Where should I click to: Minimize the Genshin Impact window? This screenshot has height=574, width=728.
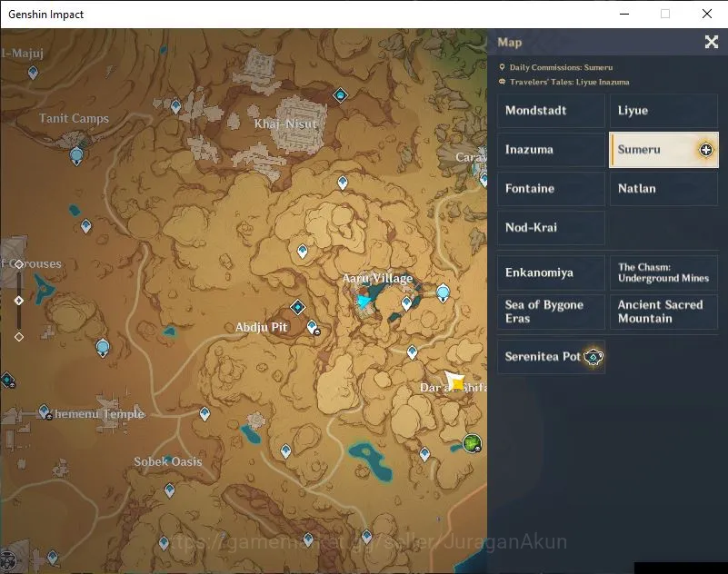[x=624, y=14]
